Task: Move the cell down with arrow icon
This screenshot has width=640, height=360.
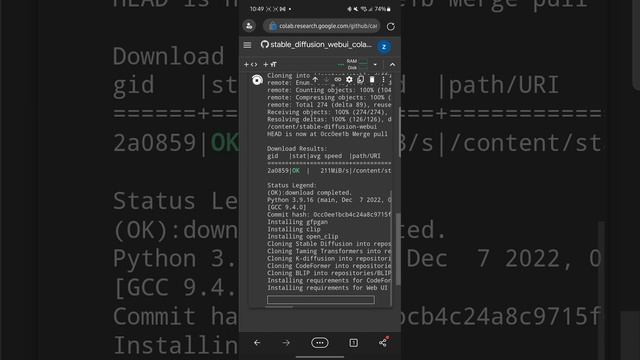Action: tap(326, 80)
